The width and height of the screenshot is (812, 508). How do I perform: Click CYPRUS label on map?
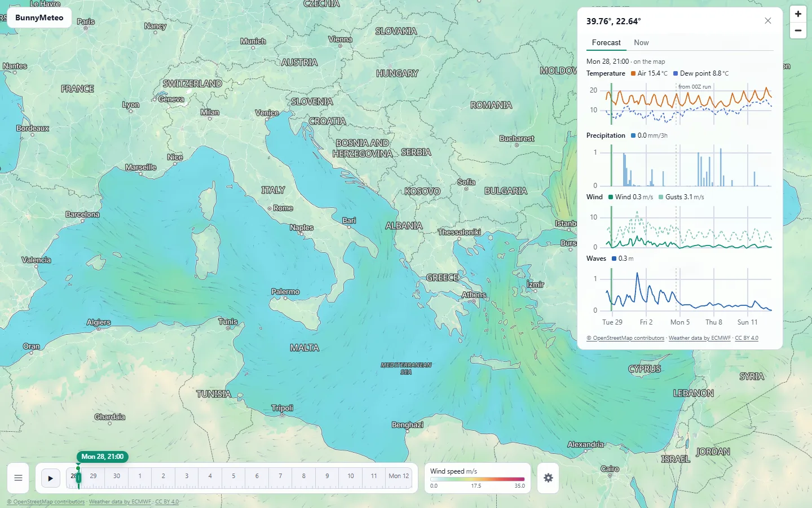(645, 369)
